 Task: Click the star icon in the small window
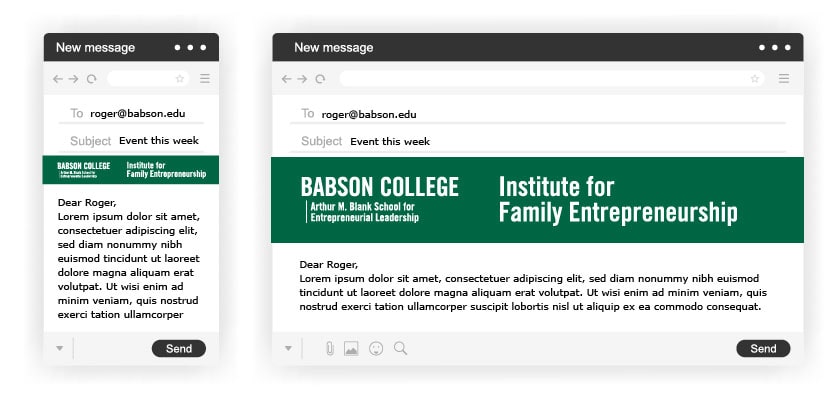click(179, 79)
